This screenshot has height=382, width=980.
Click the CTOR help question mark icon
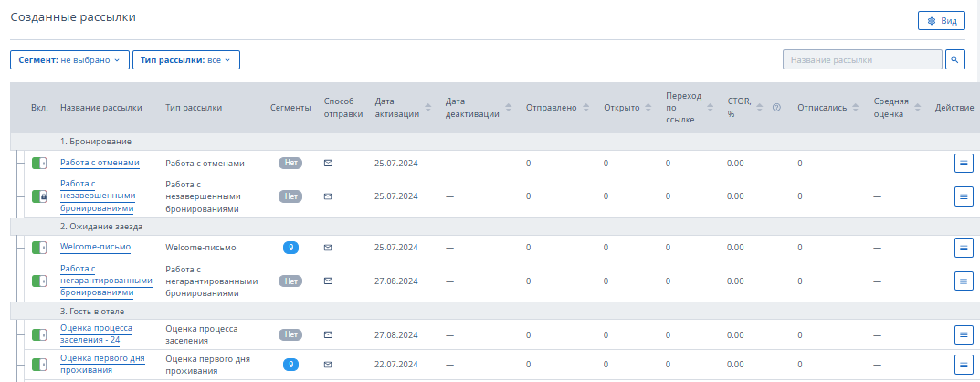tap(777, 108)
